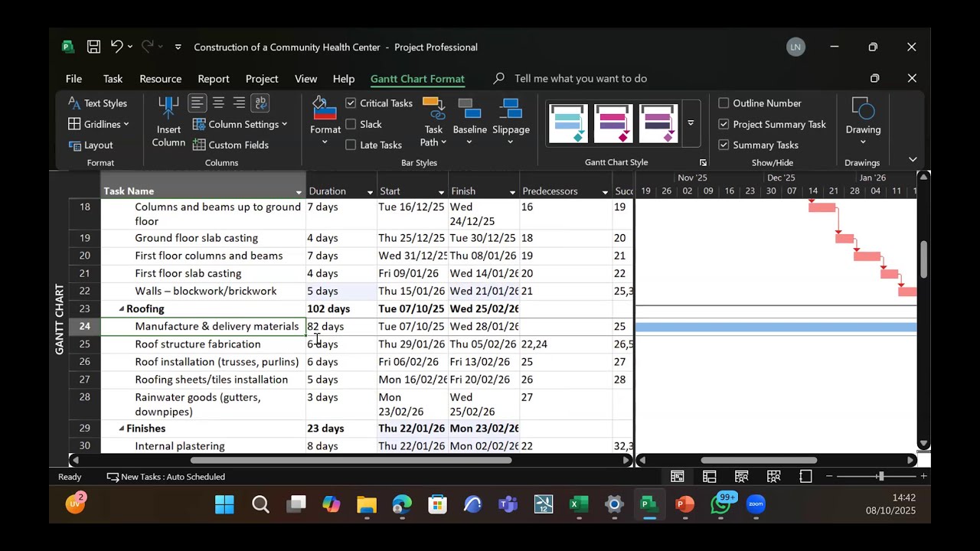
Task: Click New Tasks Auto Scheduled status
Action: [x=165, y=477]
